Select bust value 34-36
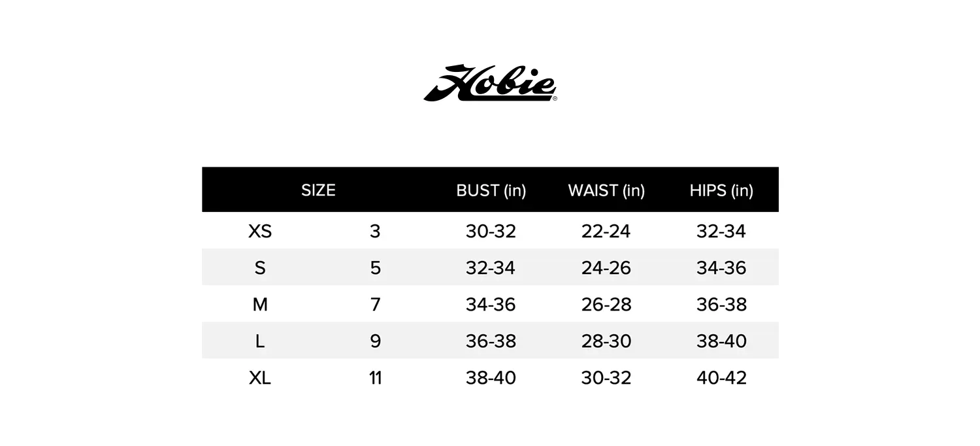The width and height of the screenshot is (980, 446). [491, 305]
